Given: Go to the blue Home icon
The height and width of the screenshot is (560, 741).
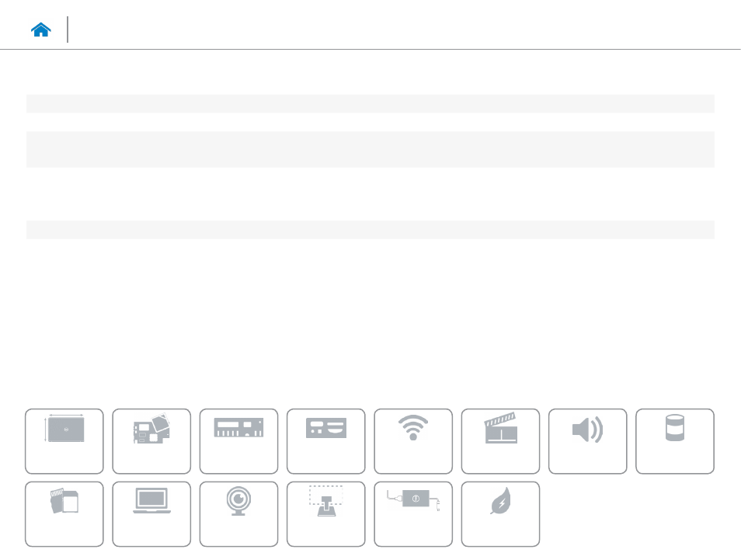Looking at the screenshot, I should (40, 30).
